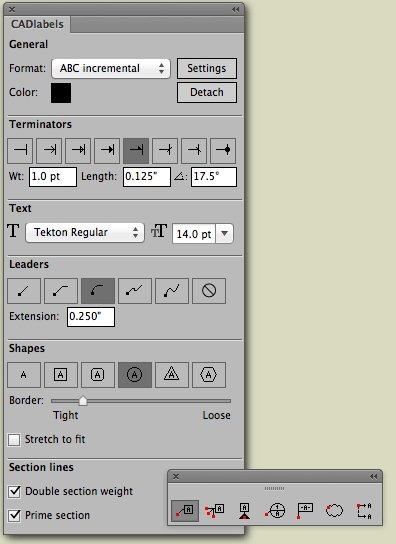The width and height of the screenshot is (396, 544).
Task: Click the Detach button
Action: [x=207, y=92]
